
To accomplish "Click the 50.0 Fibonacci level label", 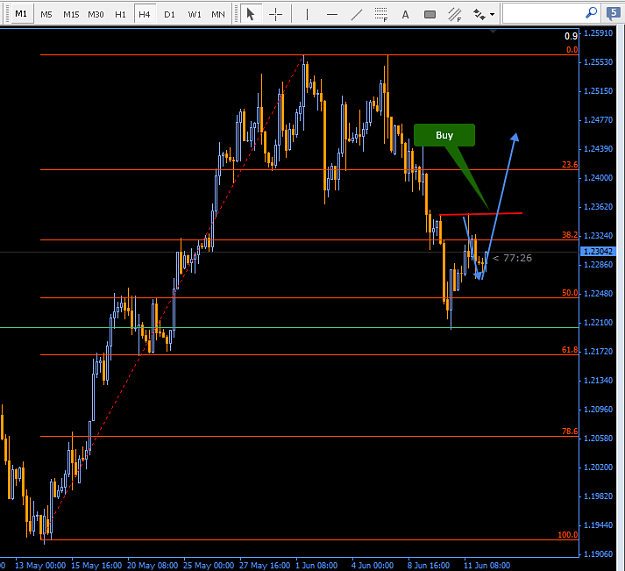I will pyautogui.click(x=570, y=293).
